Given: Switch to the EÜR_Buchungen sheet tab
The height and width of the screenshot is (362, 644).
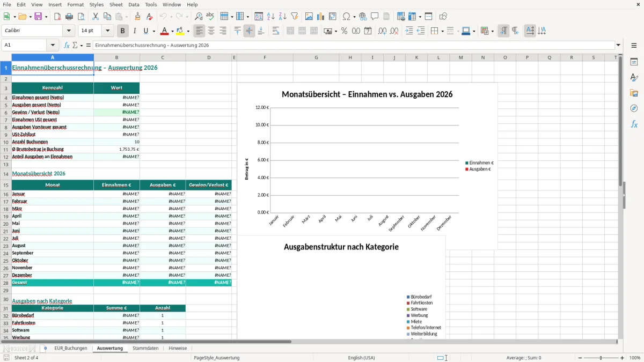Looking at the screenshot, I should [x=70, y=348].
